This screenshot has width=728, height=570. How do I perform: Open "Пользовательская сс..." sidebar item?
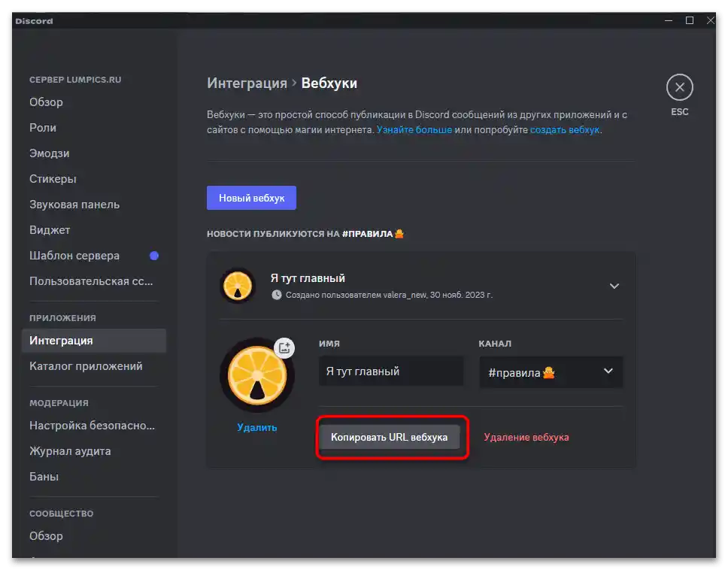pyautogui.click(x=91, y=280)
